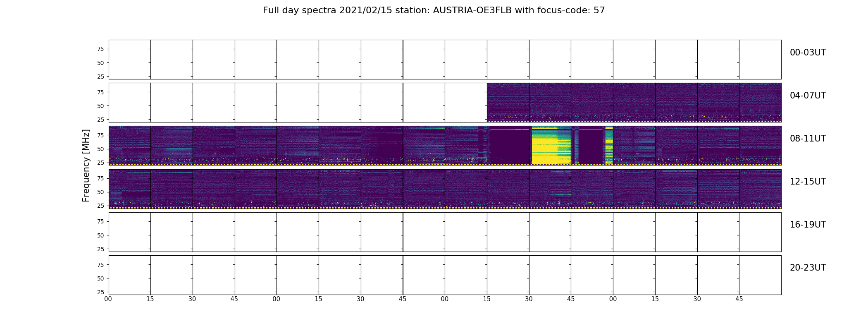
Task: Click the "50" frequency tick of the 04-07UT row
Action: tap(100, 106)
